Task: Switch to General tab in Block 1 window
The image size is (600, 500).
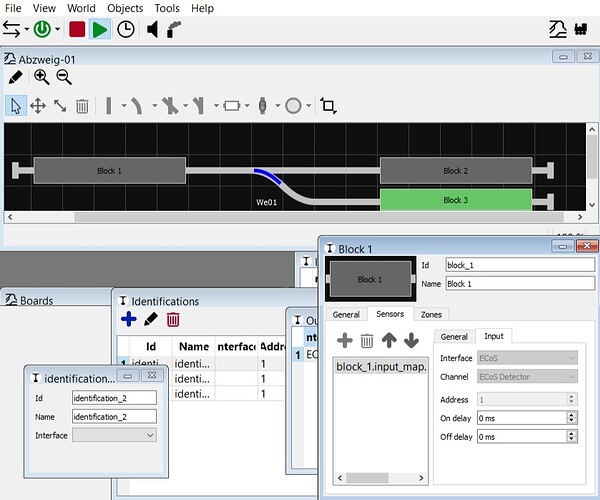Action: [x=346, y=315]
